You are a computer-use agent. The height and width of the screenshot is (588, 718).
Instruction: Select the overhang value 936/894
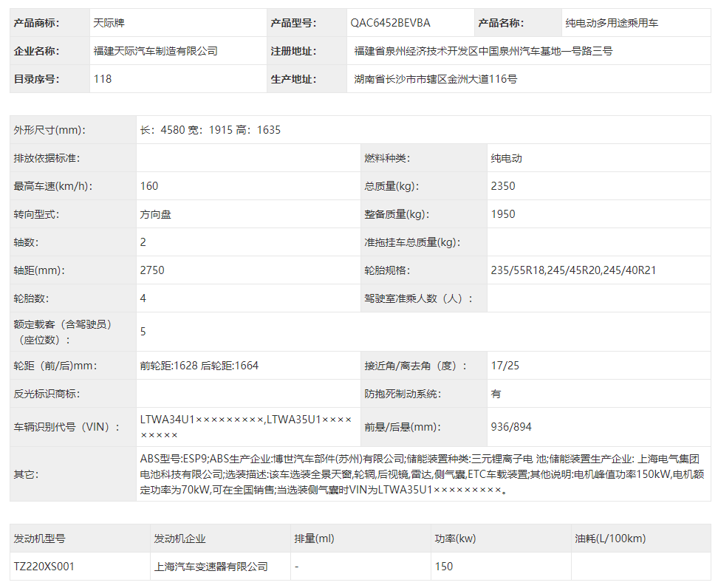pos(511,427)
